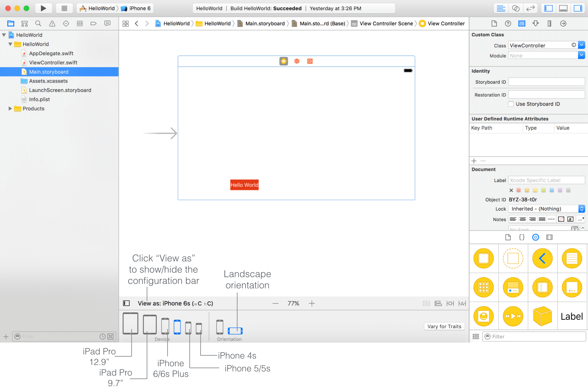Open the Report navigator
This screenshot has width=588, height=390.
[x=107, y=23]
